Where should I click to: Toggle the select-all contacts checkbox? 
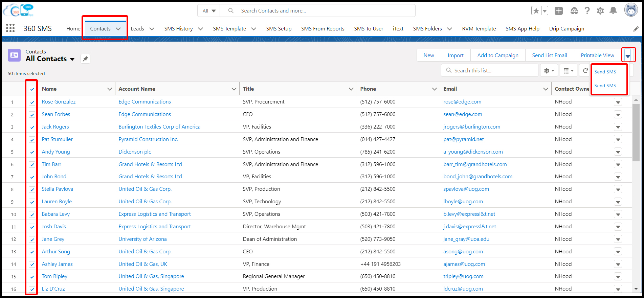[32, 89]
